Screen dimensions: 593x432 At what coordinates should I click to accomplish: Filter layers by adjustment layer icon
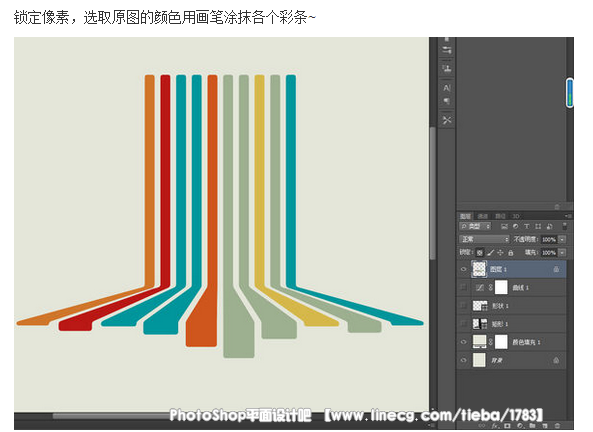[515, 227]
